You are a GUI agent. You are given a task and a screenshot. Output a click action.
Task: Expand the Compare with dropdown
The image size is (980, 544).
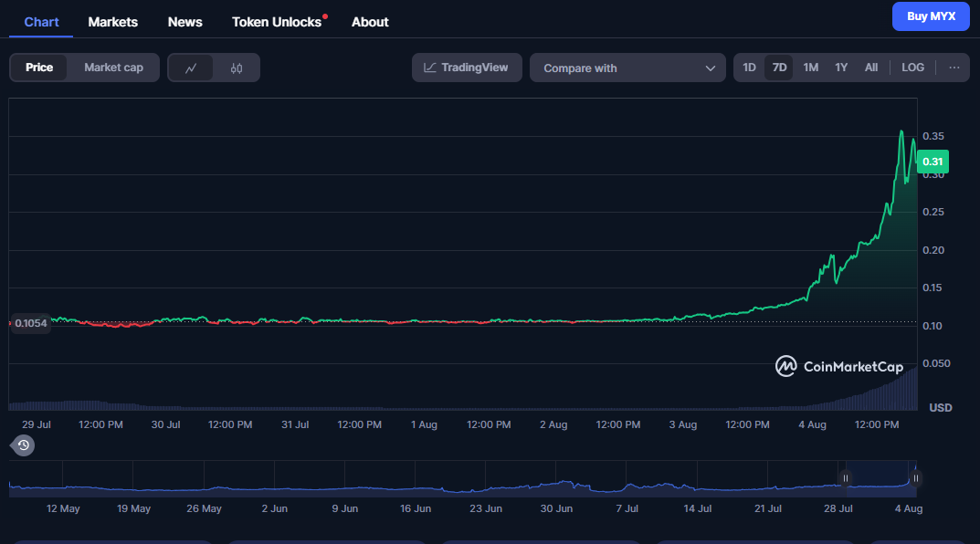(x=627, y=68)
